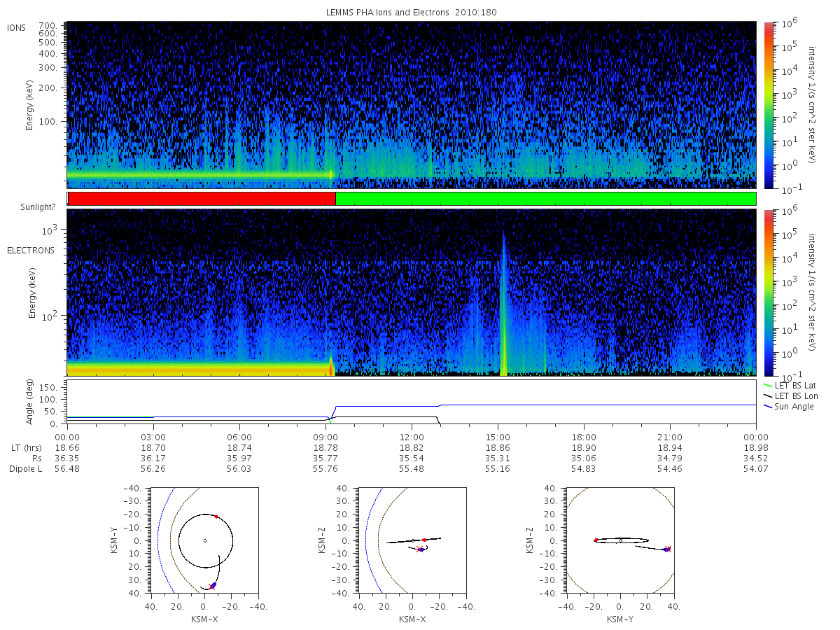Click the electron intensity color scale bar
Image resolution: width=840 pixels, height=630 pixels.
(x=768, y=292)
